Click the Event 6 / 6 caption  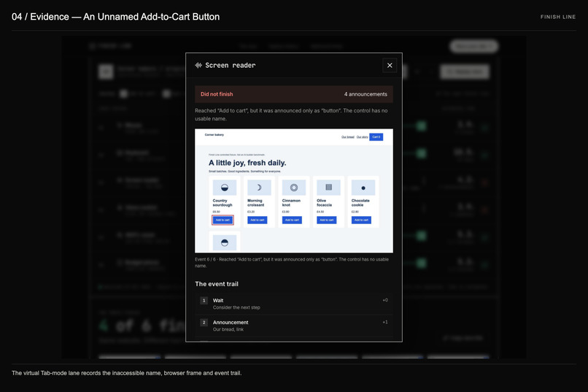pyautogui.click(x=292, y=263)
